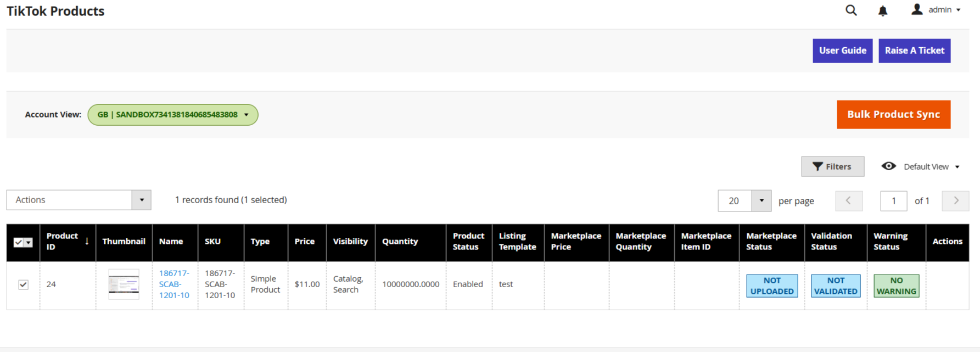Open the per page count dropdown
The width and height of the screenshot is (980, 352).
[x=761, y=201]
